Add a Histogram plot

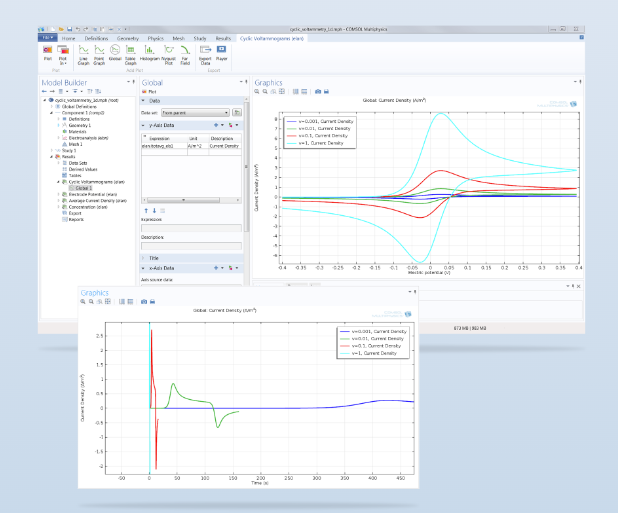pos(149,53)
